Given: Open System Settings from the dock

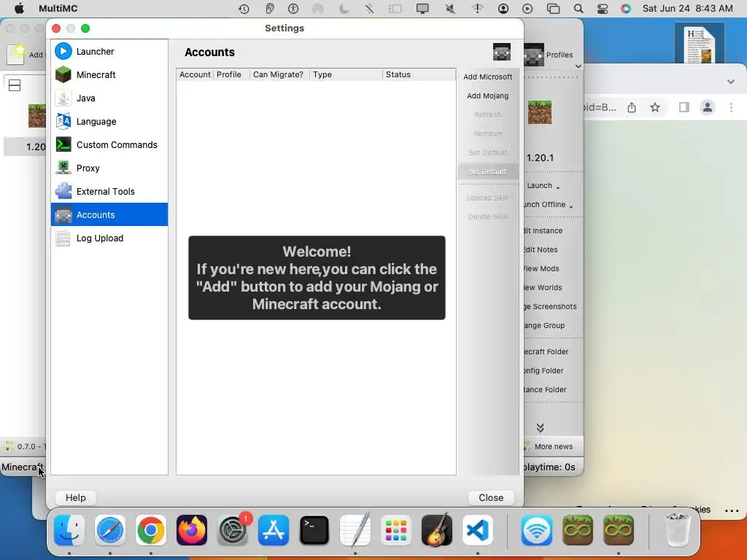Looking at the screenshot, I should pos(233,530).
